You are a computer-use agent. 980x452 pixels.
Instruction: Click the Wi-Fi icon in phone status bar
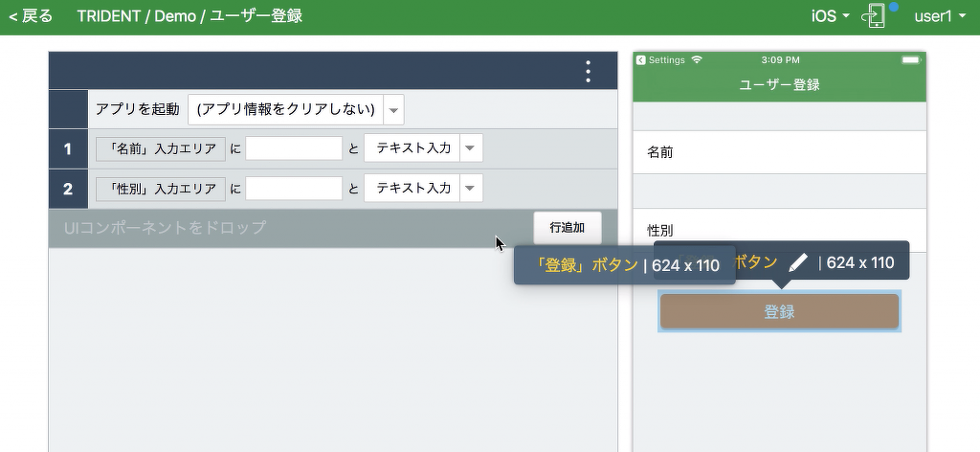point(697,60)
